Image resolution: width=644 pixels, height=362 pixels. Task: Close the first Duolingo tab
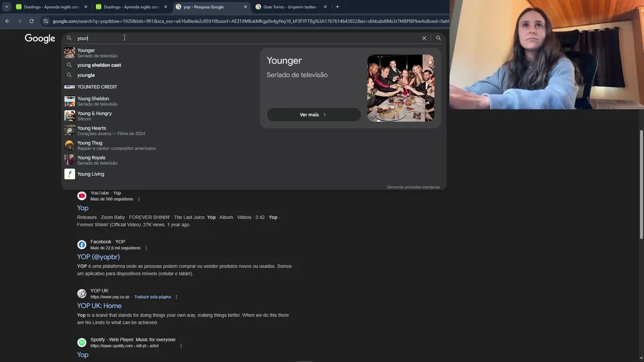coord(86,7)
